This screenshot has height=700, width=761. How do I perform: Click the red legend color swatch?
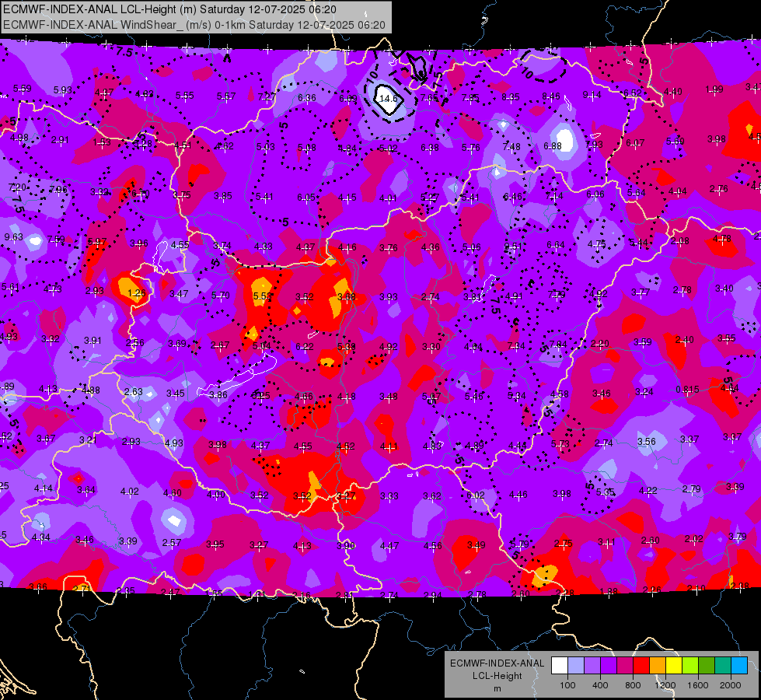click(641, 666)
